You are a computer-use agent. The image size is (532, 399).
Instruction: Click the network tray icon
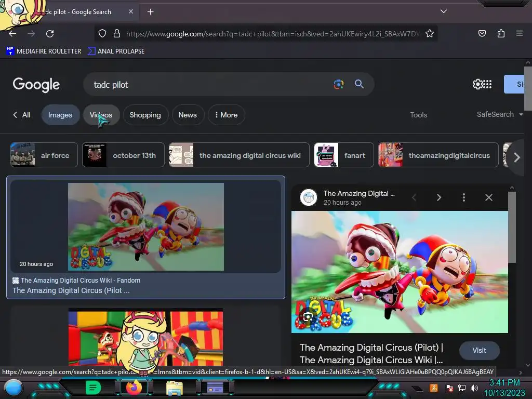pos(461,388)
